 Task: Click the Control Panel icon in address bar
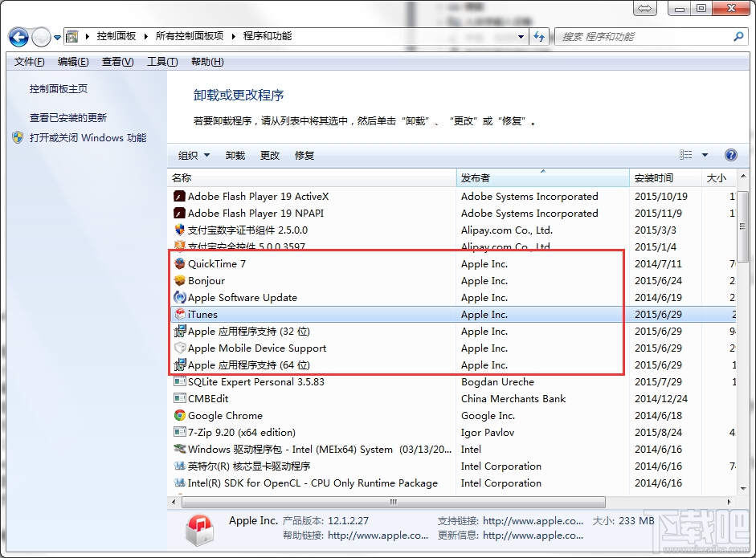(x=72, y=36)
